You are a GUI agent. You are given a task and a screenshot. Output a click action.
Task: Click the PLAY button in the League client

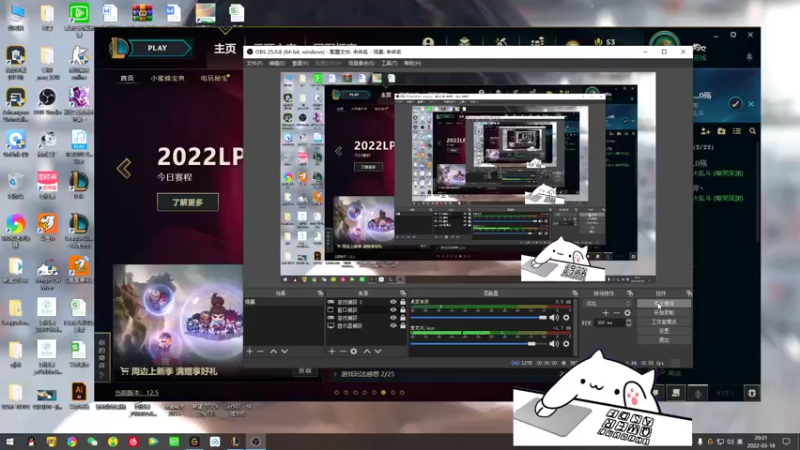(157, 48)
